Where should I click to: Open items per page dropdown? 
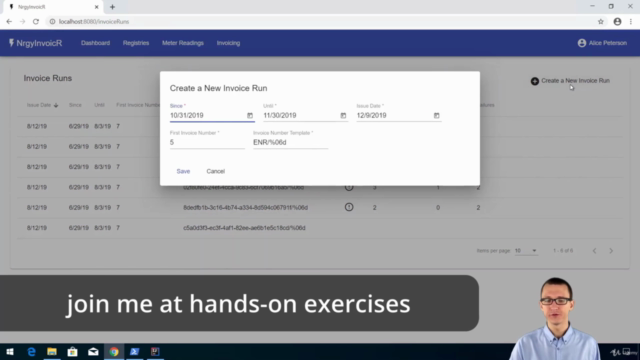[x=526, y=251]
